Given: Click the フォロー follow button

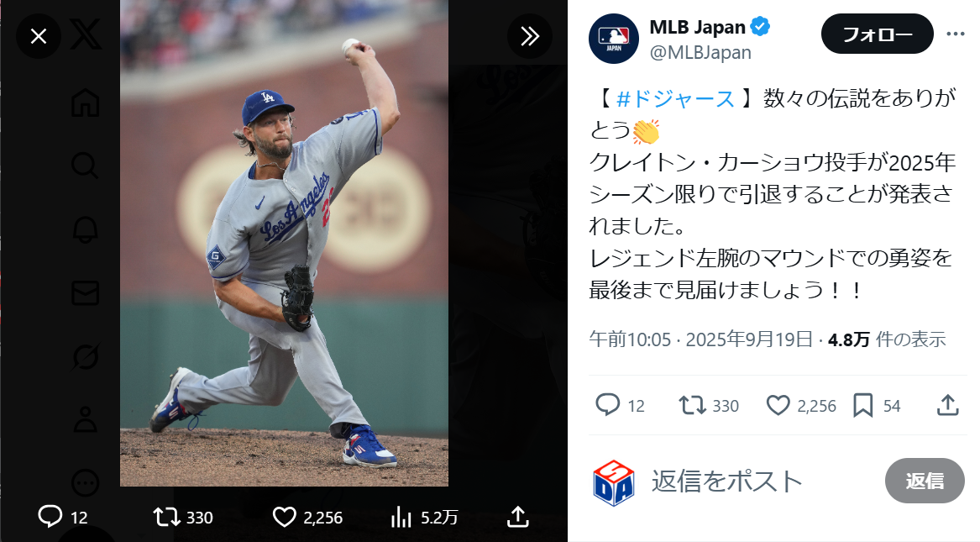Looking at the screenshot, I should click(877, 34).
